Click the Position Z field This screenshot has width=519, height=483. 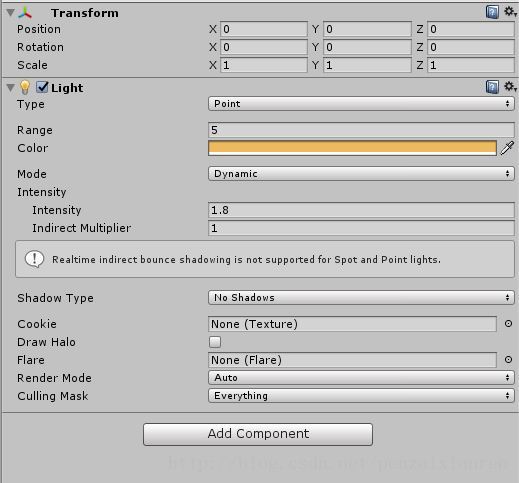click(x=471, y=29)
